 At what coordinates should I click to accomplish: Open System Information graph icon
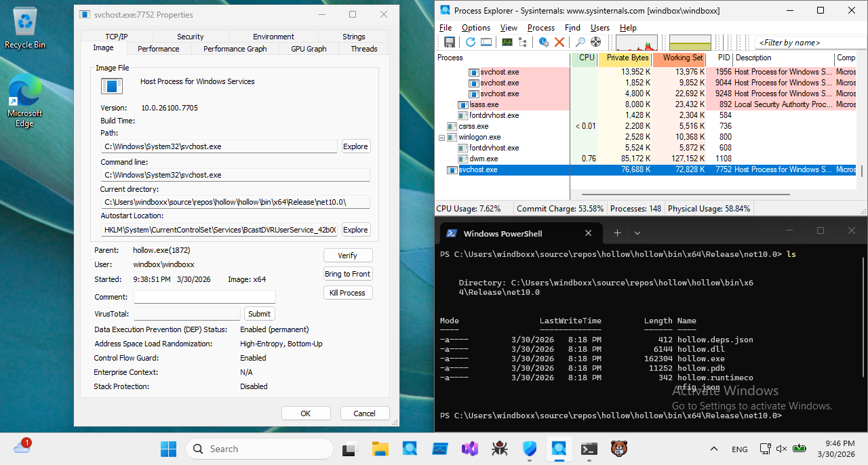click(507, 42)
